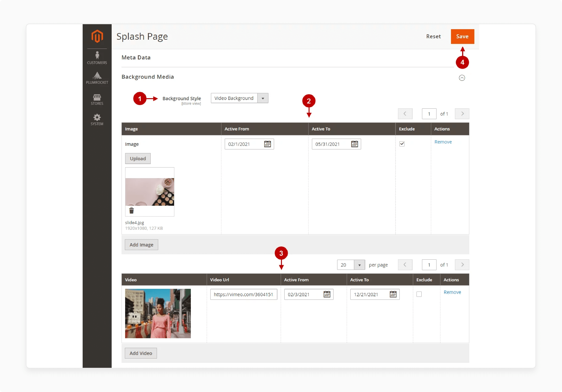Click the Vimeo video thumbnail
Screen dimensions: 562x392
tap(158, 313)
